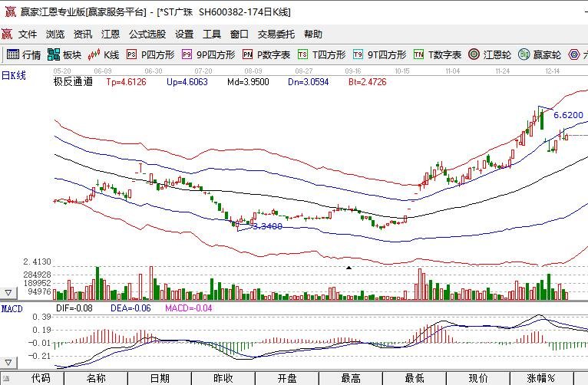Click the hexagon icon after 赢家轮
This screenshot has height=385, width=588.
[x=574, y=54]
